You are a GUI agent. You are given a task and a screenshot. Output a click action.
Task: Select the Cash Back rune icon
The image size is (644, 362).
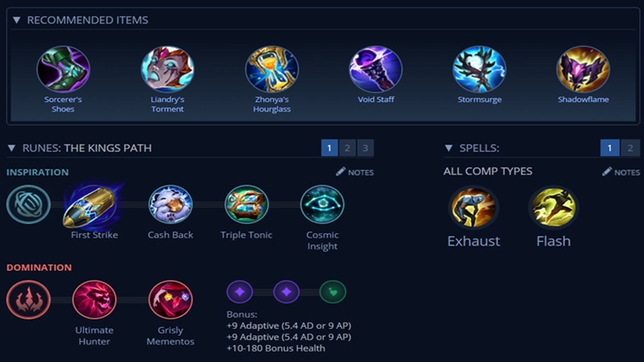(x=171, y=204)
